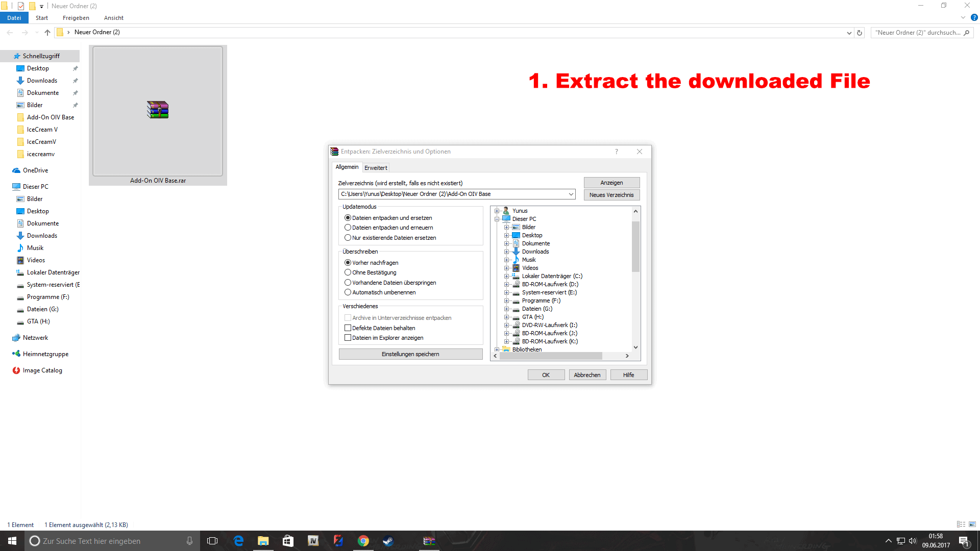Select 'Dateien entpacken und erneuern' radio option
980x551 pixels.
click(x=348, y=228)
